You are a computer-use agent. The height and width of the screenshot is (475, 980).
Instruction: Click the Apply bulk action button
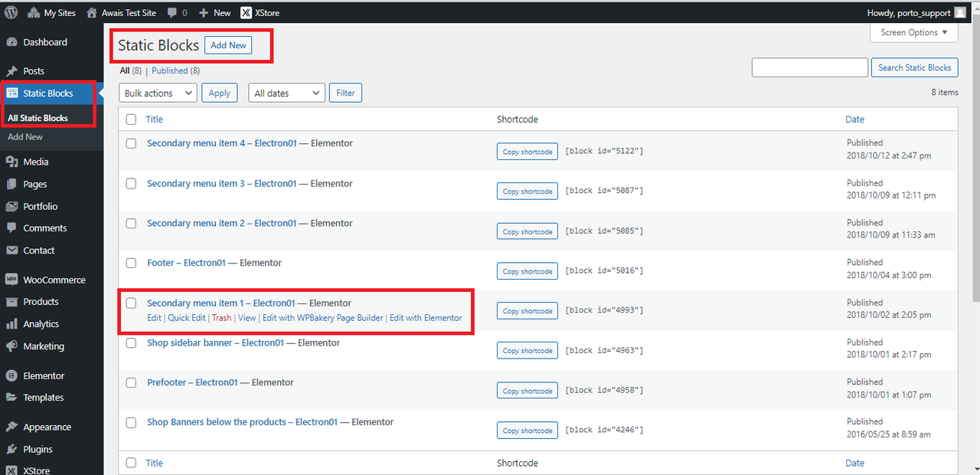pyautogui.click(x=220, y=93)
